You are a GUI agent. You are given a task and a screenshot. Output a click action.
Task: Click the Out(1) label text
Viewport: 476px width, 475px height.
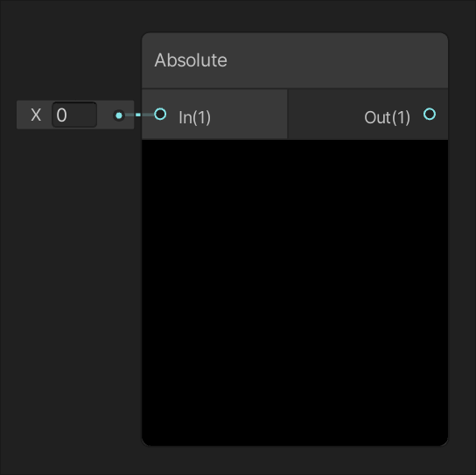[387, 117]
